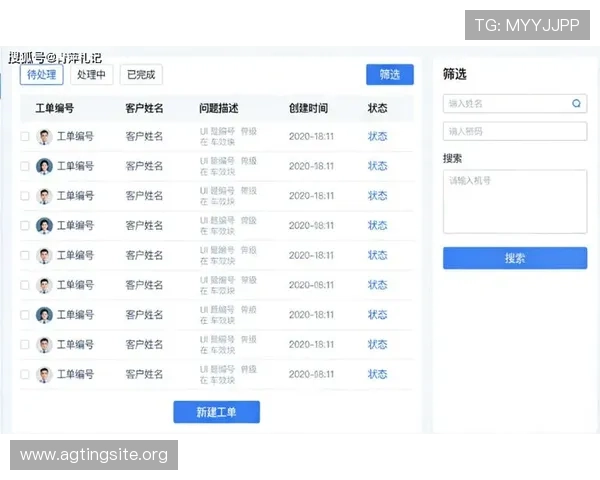Image resolution: width=600 pixels, height=480 pixels.
Task: Switch to the 待处理 tab
Action: (42, 75)
